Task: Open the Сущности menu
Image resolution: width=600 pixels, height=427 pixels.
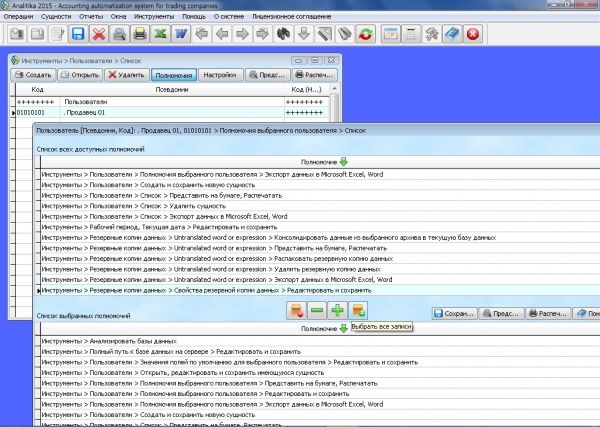Action: click(x=55, y=16)
